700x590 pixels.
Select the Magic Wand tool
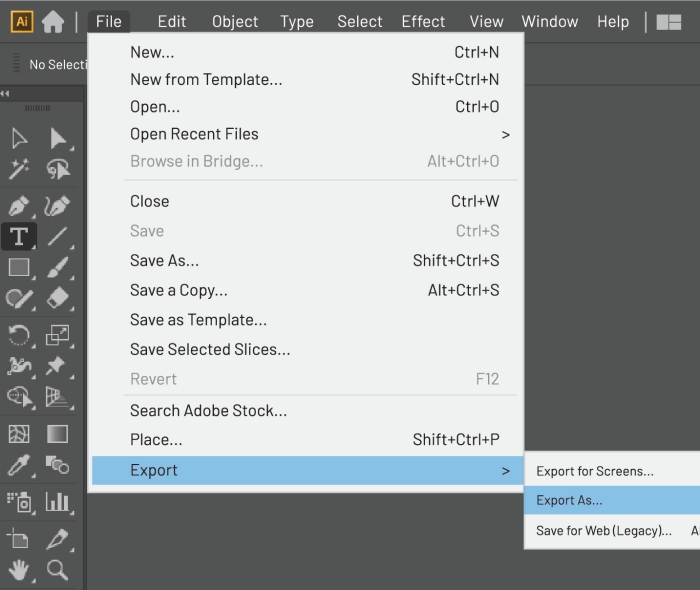(x=19, y=169)
